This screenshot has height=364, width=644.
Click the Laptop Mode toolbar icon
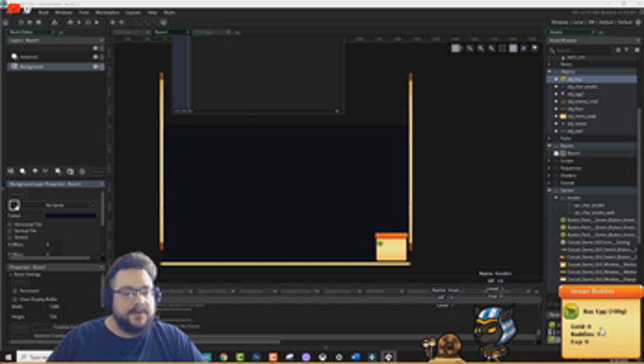pyautogui.click(x=163, y=22)
